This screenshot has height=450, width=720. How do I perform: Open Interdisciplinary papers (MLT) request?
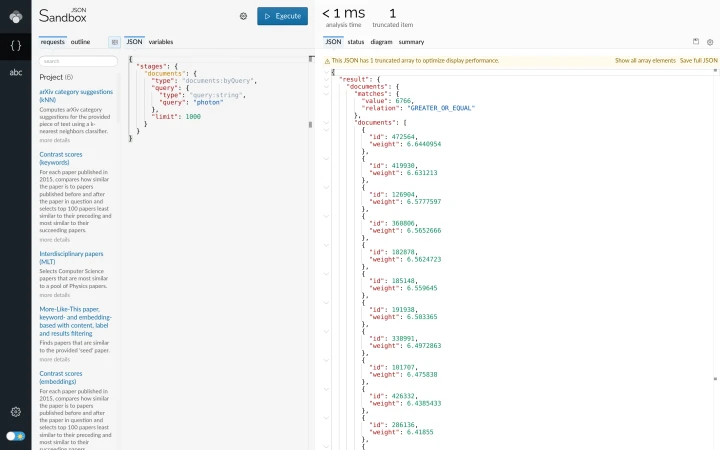pos(71,258)
